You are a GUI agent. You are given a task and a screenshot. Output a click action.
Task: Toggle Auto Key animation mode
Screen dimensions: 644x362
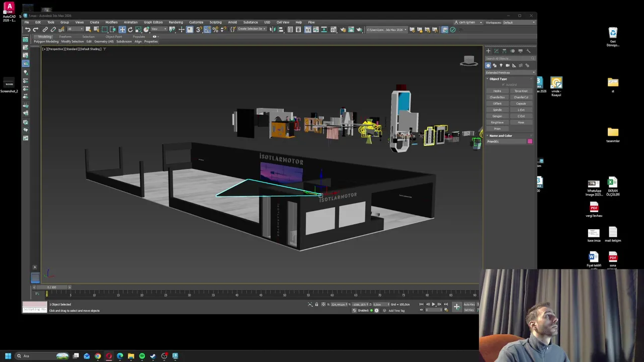pyautogui.click(x=469, y=305)
